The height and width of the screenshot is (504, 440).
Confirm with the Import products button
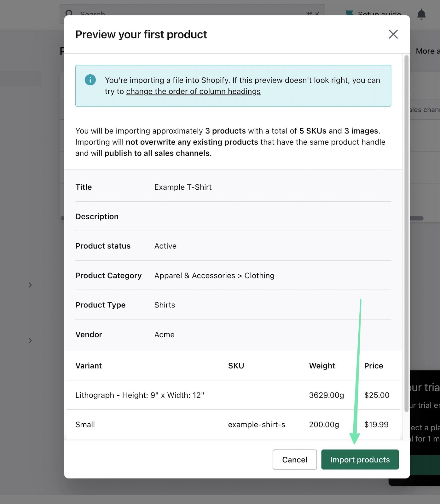tap(360, 460)
